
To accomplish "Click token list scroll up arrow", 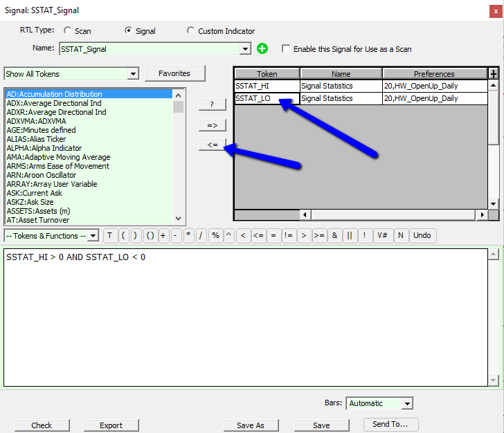I will [x=179, y=95].
